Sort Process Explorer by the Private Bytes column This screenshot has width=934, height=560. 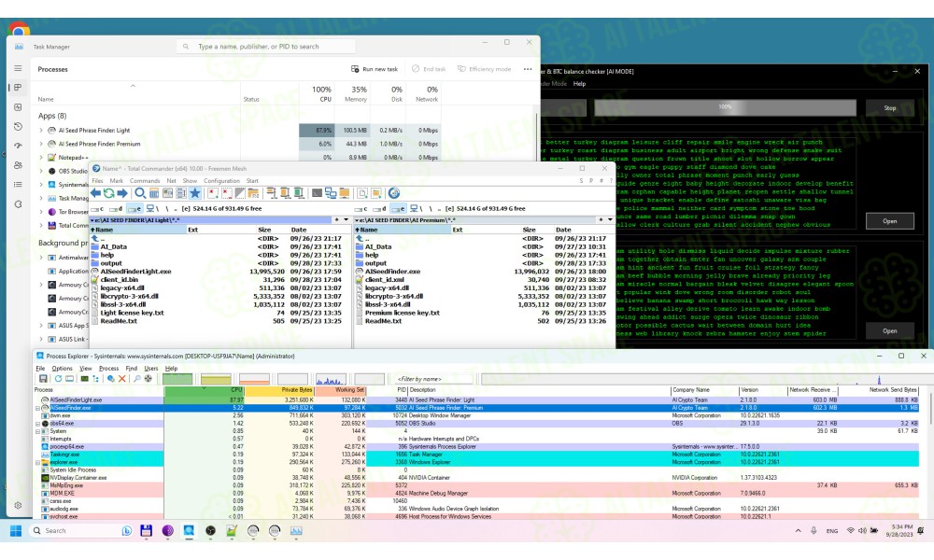279,390
